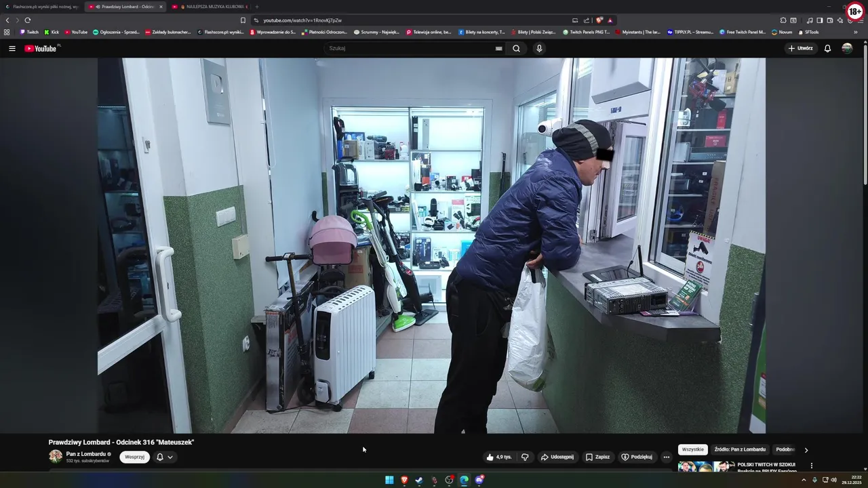Image resolution: width=868 pixels, height=488 pixels.
Task: Open Brave Rewards triangle icon
Action: 610,20
